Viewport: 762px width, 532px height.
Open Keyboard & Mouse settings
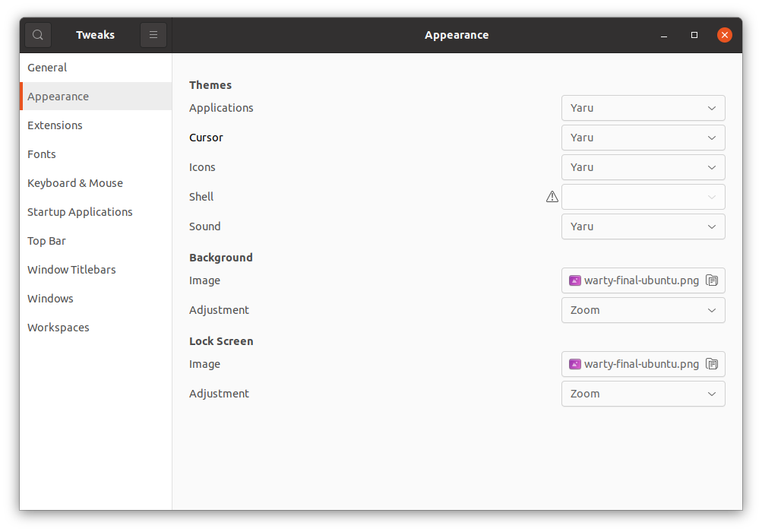point(96,183)
